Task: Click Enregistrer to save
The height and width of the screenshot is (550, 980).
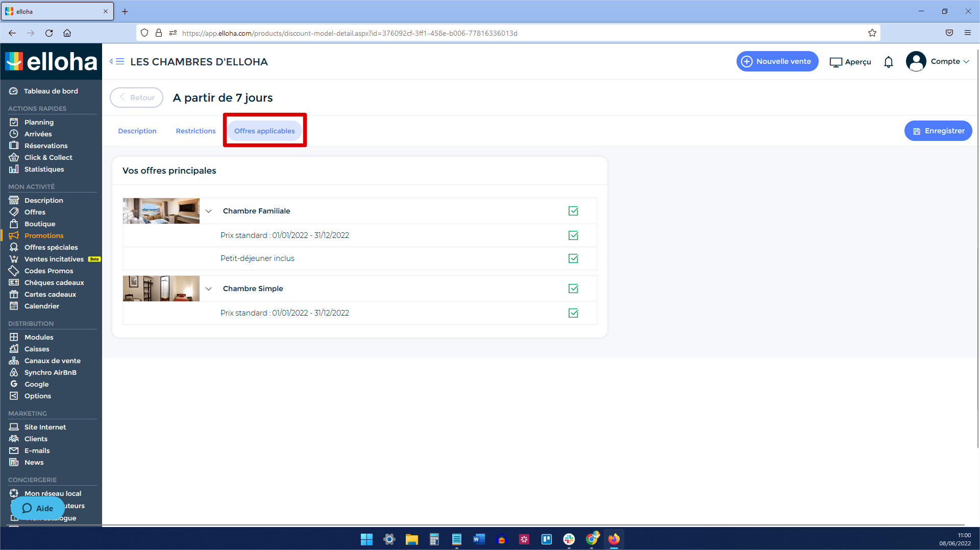Action: click(x=938, y=131)
